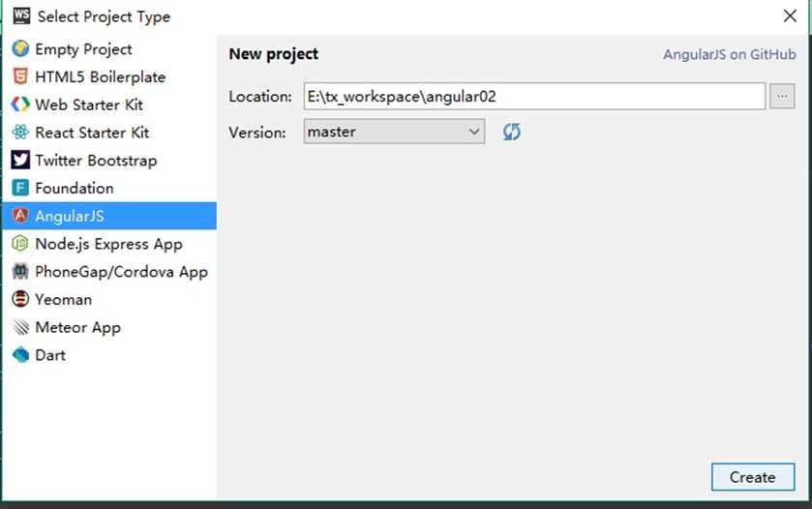Browse for project location folder
This screenshot has width=812, height=509.
click(782, 97)
